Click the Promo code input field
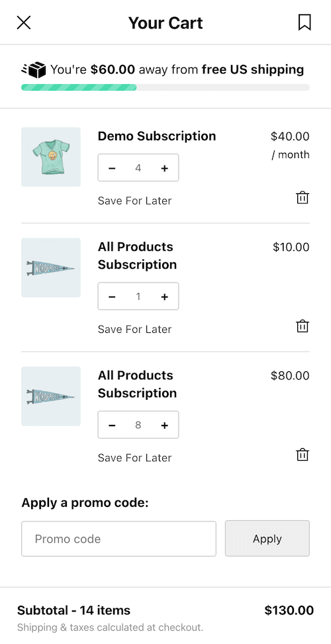 pos(118,539)
